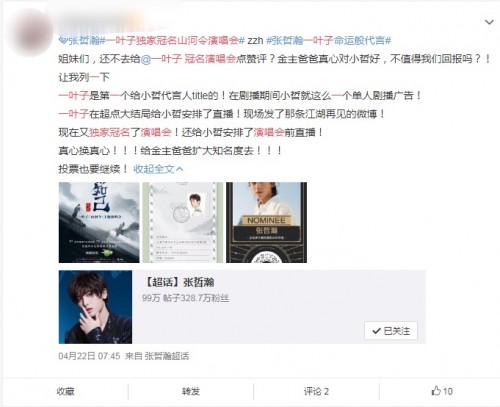
Task: Click the thumbs-up like icon
Action: [436, 390]
